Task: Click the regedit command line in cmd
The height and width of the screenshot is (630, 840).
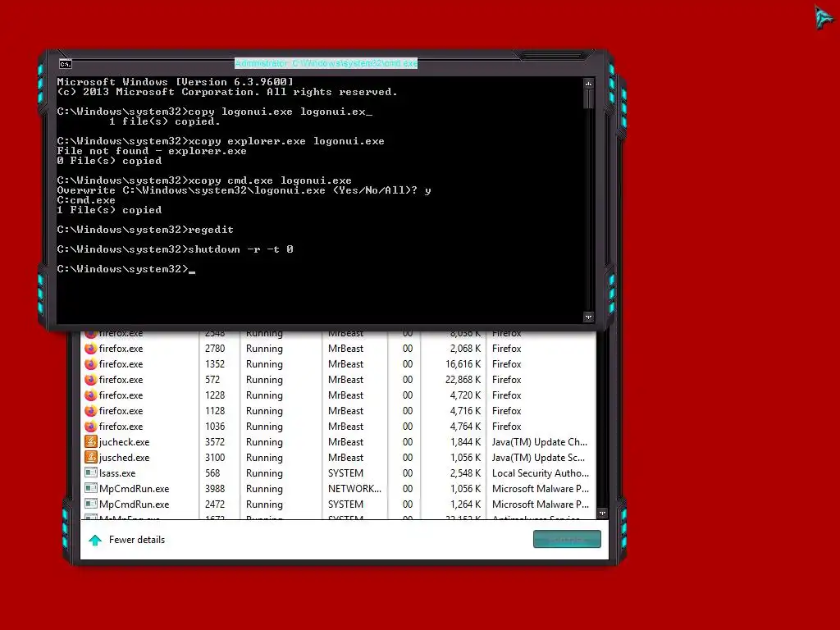Action: pos(145,230)
